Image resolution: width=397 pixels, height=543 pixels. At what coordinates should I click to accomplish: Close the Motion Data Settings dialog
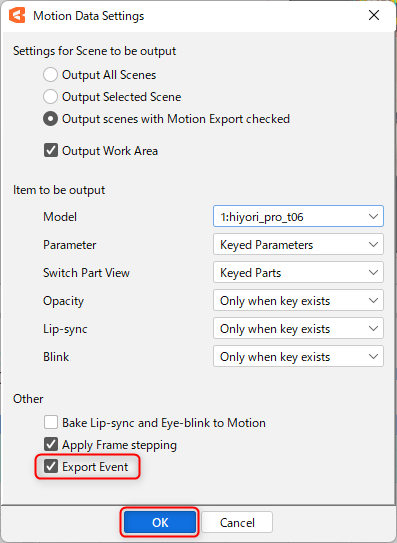tap(374, 15)
